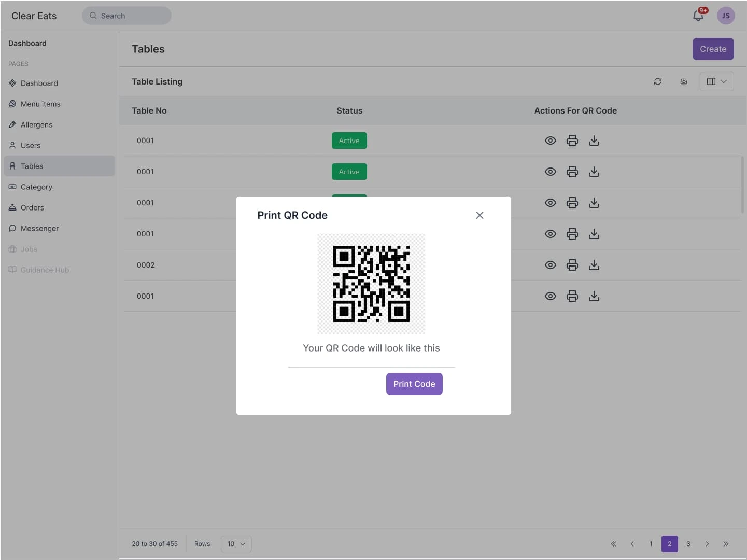Click the Active badge in the first row

349,141
